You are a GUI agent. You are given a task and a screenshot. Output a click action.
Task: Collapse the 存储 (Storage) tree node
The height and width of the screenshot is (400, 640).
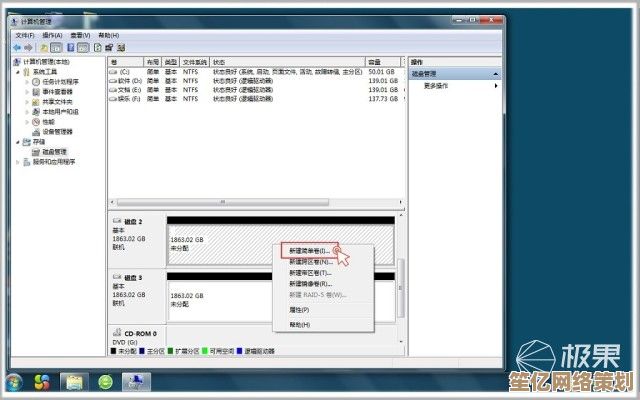tap(17, 141)
